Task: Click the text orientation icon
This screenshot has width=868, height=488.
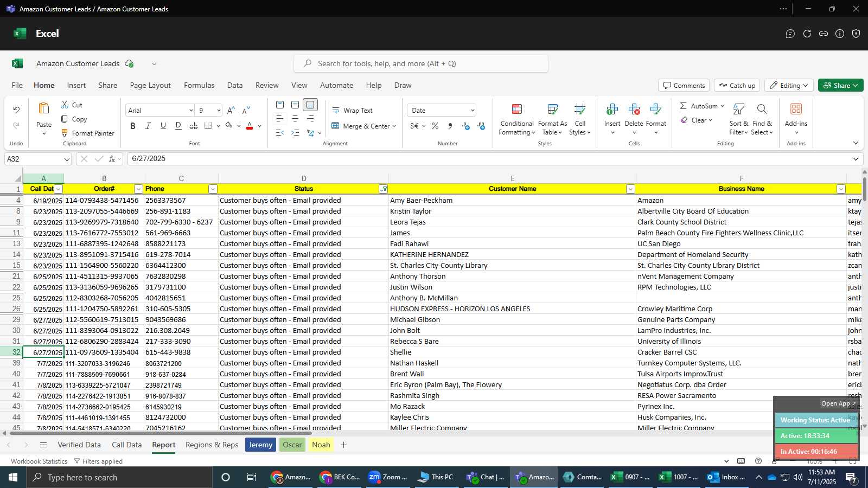Action: (x=310, y=133)
